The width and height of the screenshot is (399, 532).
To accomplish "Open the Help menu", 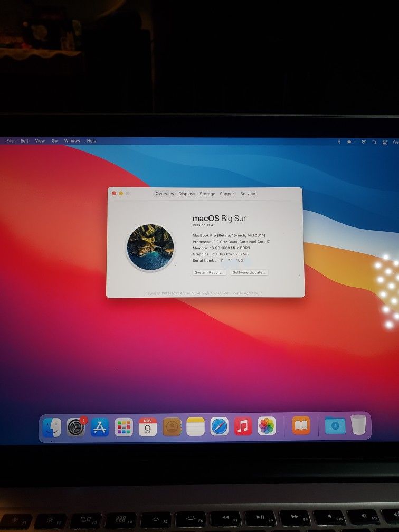I will (92, 140).
